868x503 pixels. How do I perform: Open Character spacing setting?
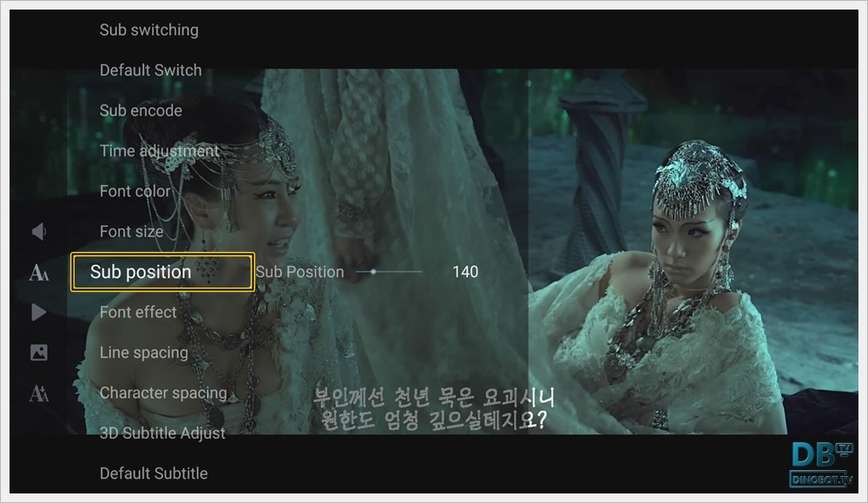coord(163,393)
